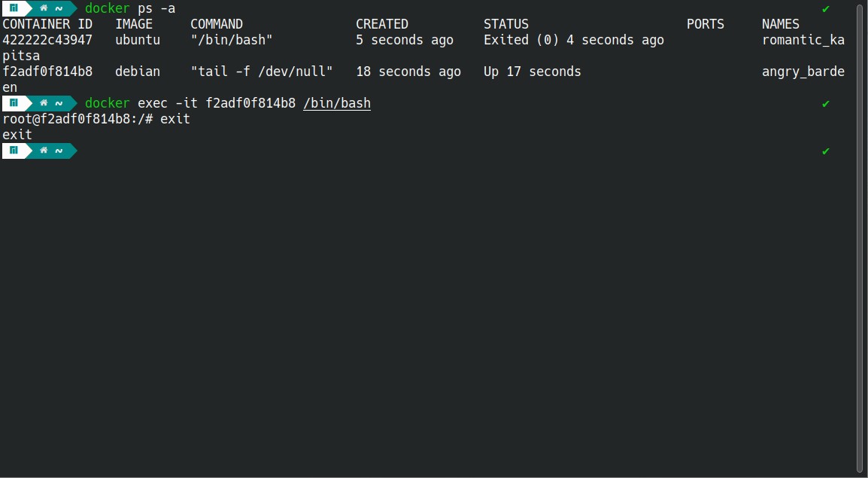This screenshot has height=478, width=868.
Task: Click the NAMES column header
Action: click(781, 24)
